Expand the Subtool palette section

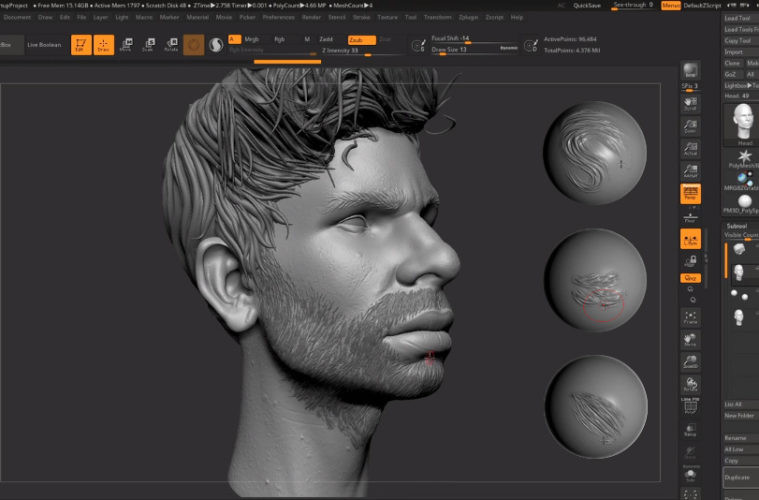[739, 226]
